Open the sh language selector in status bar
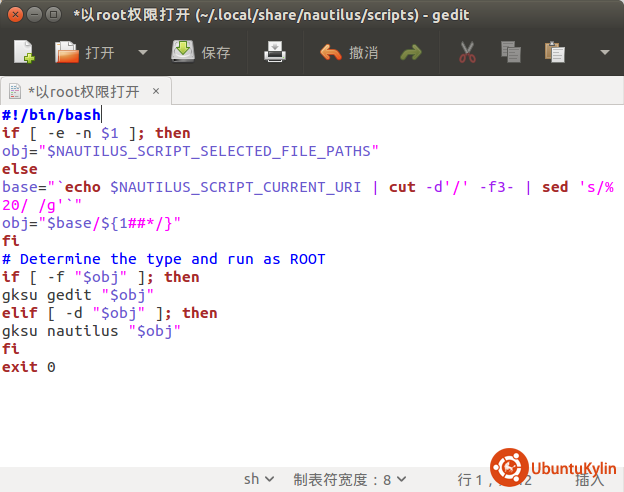This screenshot has width=624, height=492. 259,479
